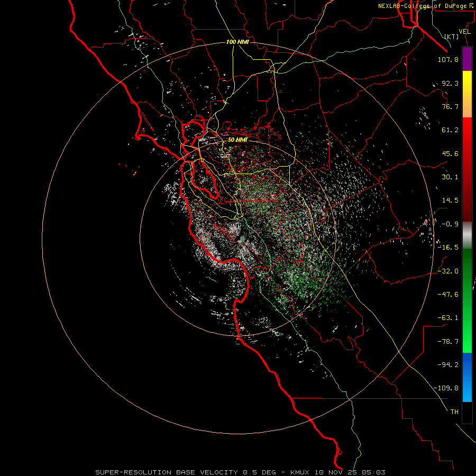Click the [KT] units label

(x=452, y=36)
